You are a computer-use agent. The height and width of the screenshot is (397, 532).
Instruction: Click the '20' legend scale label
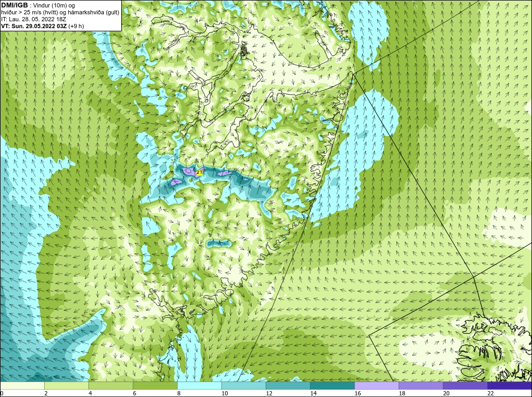(446, 393)
